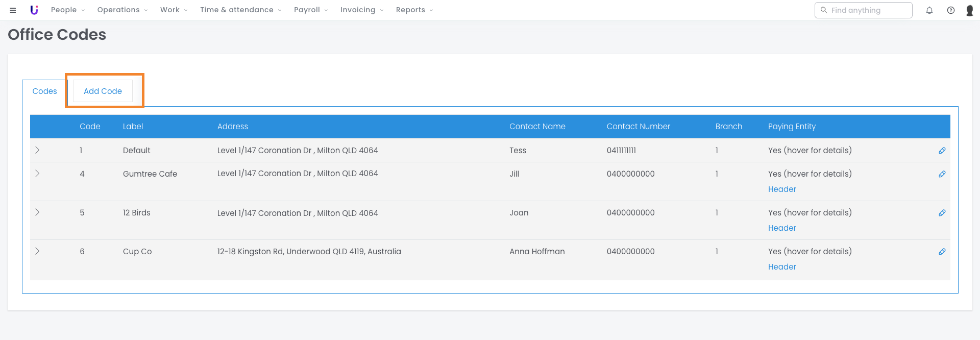This screenshot has height=340, width=980.
Task: Open the People dropdown menu
Action: 68,10
